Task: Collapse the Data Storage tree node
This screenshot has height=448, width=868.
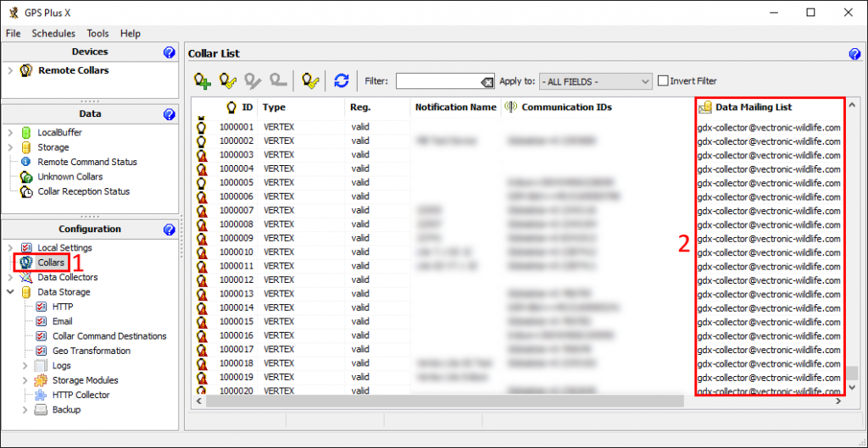Action: [10, 292]
